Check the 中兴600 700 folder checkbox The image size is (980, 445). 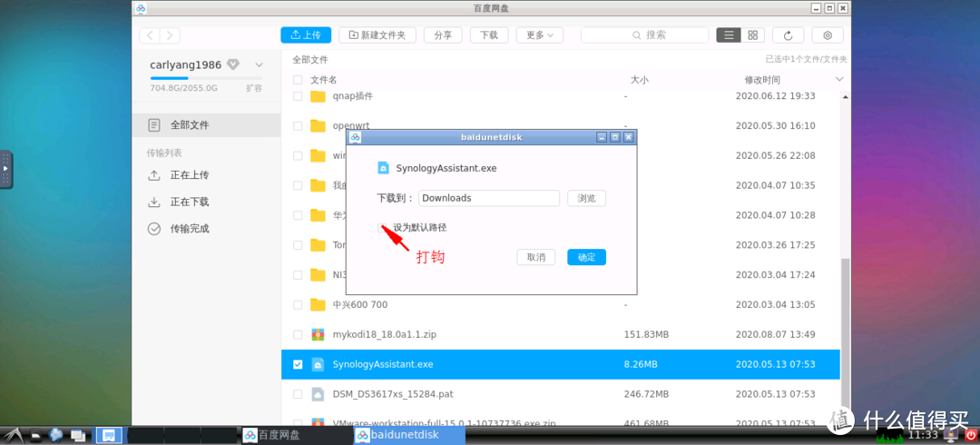pos(298,305)
